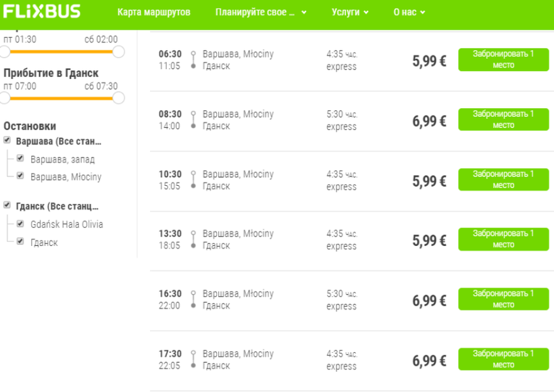Click route stops icon for 08:30 trip
Screen dimensions: 554x392
click(x=193, y=120)
